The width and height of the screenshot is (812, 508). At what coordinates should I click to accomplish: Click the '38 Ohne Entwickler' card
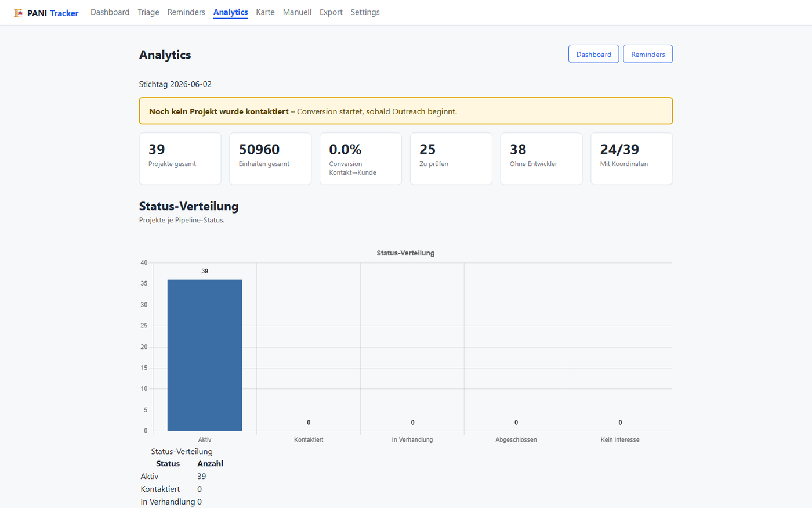541,158
